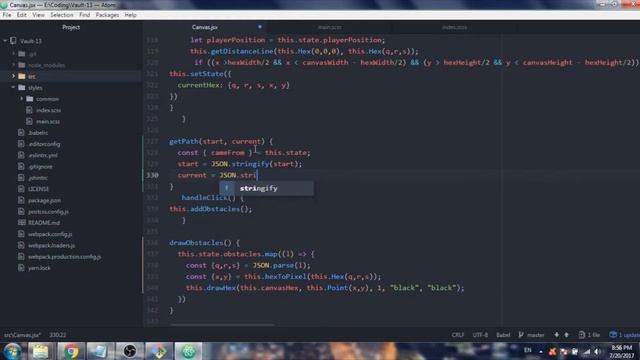
Task: Change the Babel grammar selector
Action: (503, 335)
